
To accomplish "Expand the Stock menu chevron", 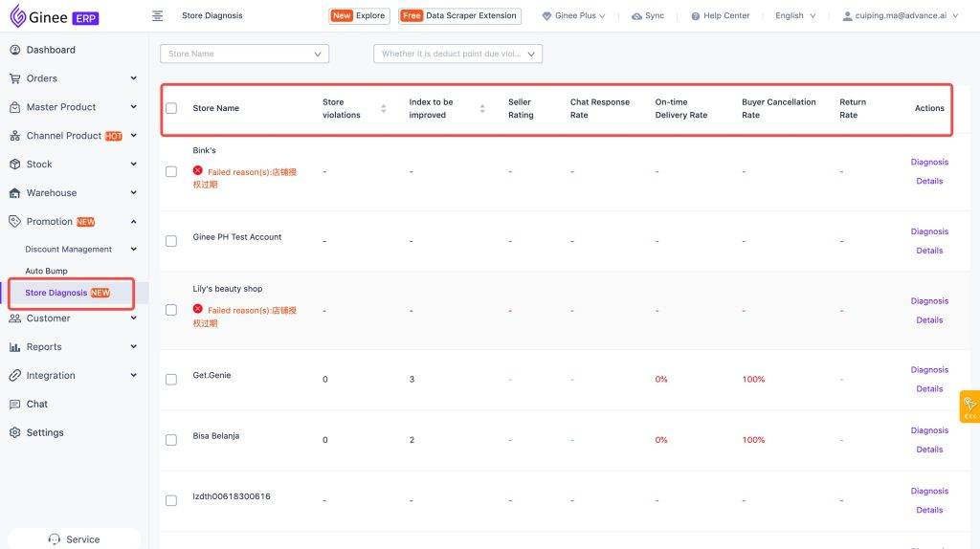I will tap(134, 164).
